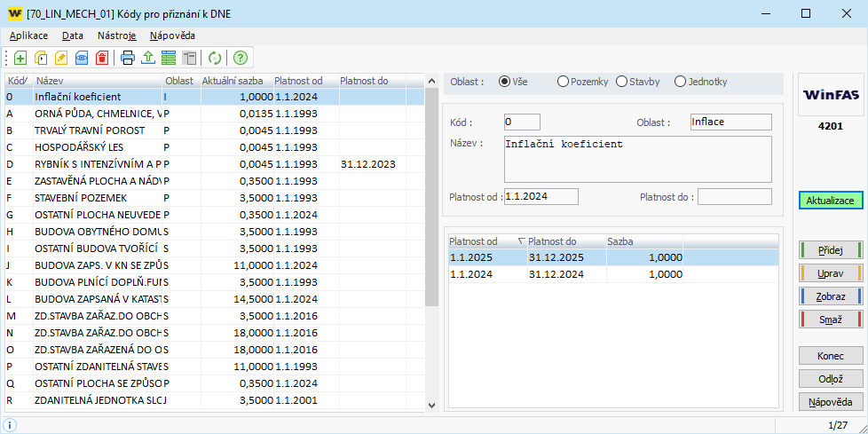The height and width of the screenshot is (434, 868).
Task: Sort by Platnost od in rate table
Action: click(x=487, y=241)
